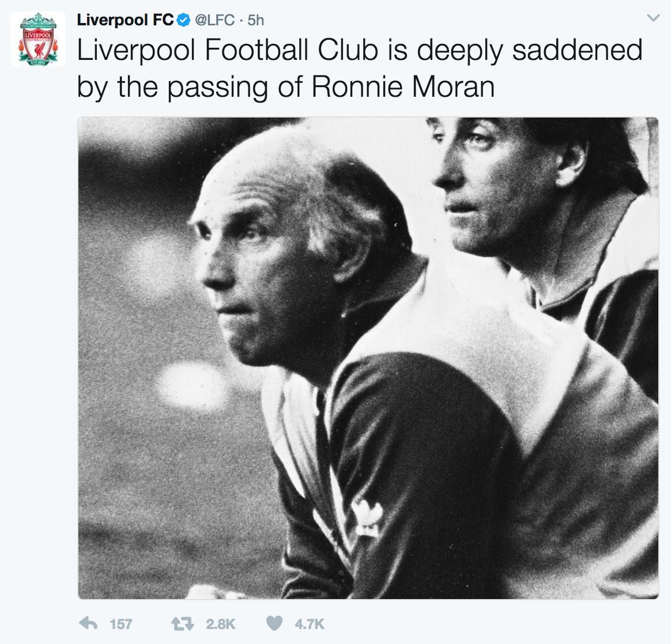This screenshot has width=671, height=644.
Task: Click the Liverpool FC crest avatar
Action: [x=38, y=39]
